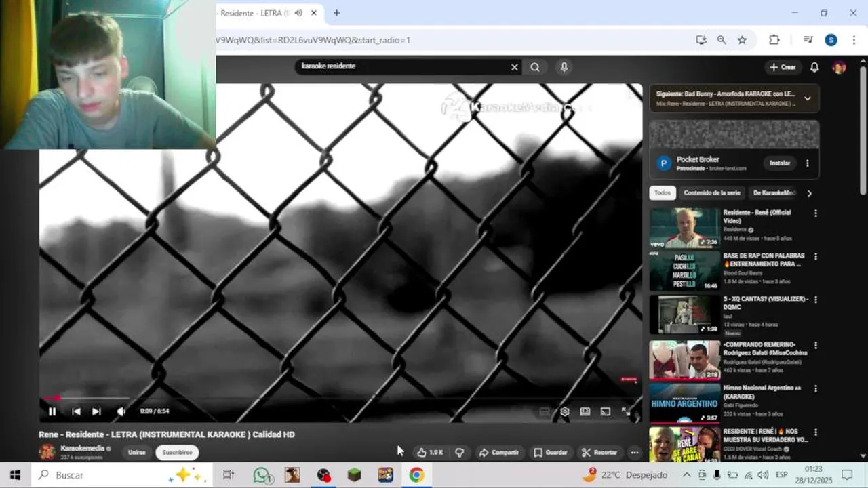Clear the karaoke residente search text

[x=514, y=67]
